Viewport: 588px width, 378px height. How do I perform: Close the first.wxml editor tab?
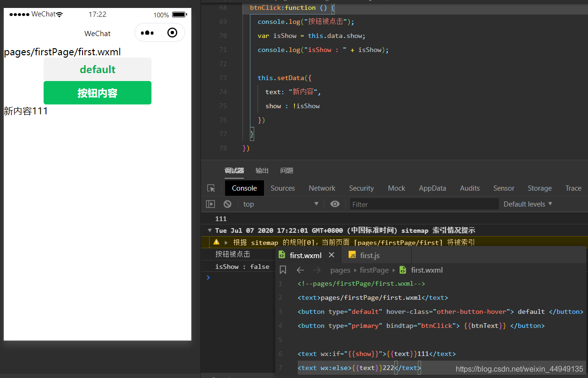coord(332,255)
